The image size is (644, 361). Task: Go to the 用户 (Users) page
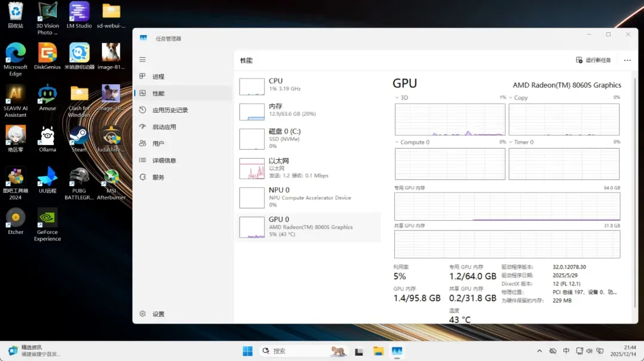click(158, 144)
